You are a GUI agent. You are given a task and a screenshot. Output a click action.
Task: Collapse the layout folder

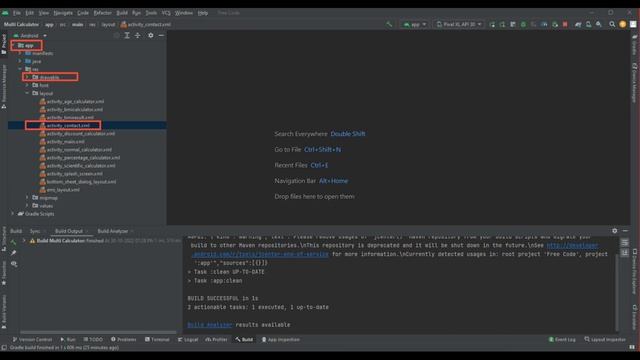click(x=27, y=93)
